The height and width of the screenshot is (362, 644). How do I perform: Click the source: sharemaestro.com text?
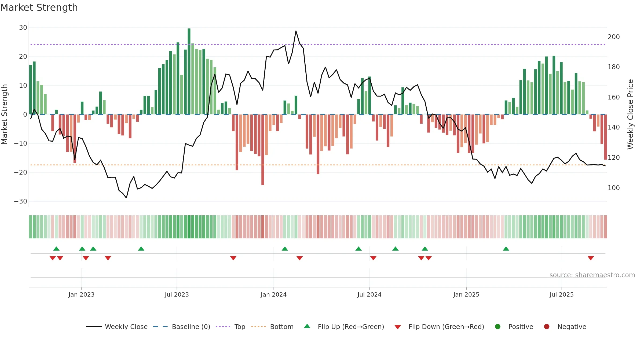point(592,275)
